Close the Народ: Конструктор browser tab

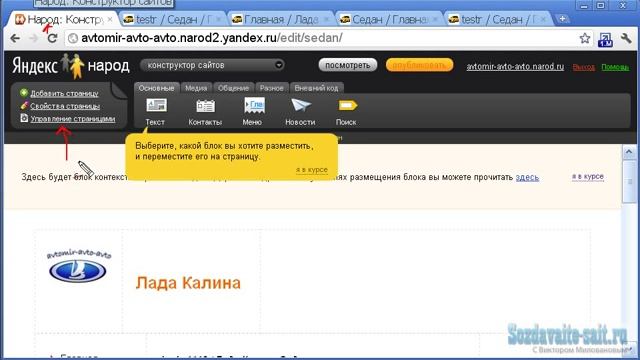pos(110,19)
